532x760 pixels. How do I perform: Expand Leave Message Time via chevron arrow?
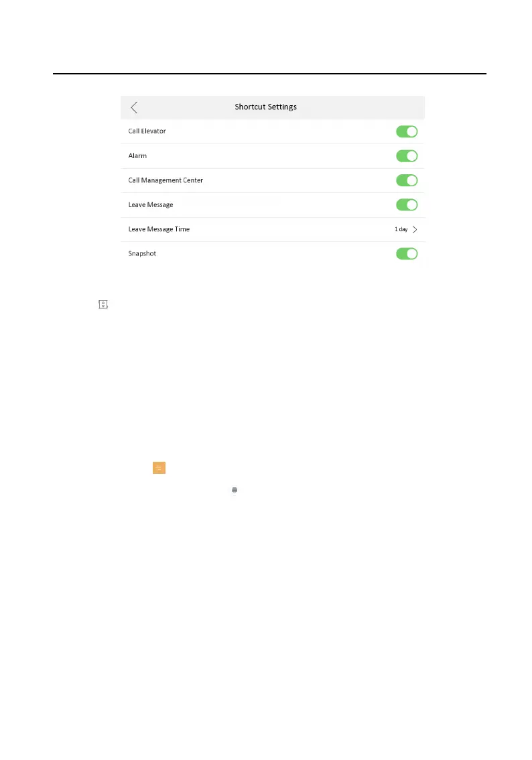click(x=415, y=229)
